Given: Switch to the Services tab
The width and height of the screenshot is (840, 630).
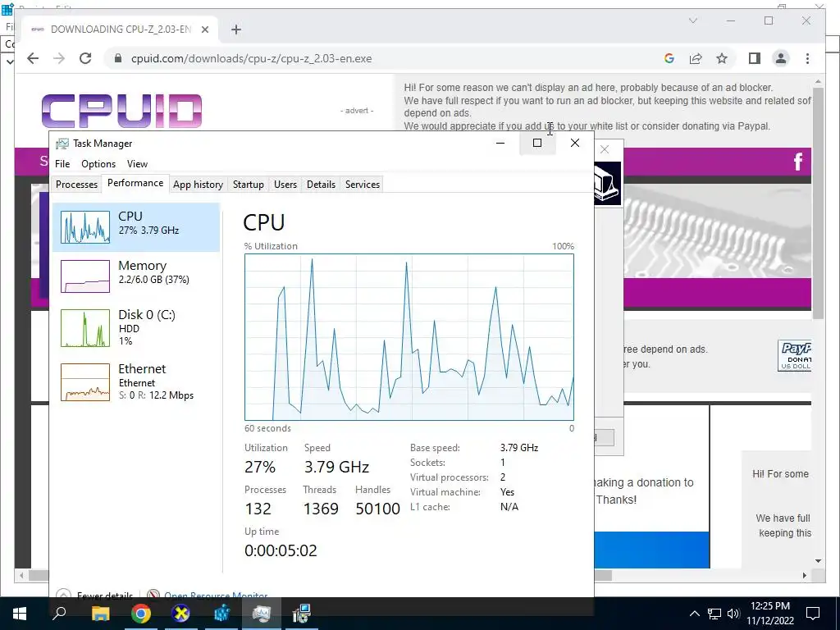Looking at the screenshot, I should [362, 185].
